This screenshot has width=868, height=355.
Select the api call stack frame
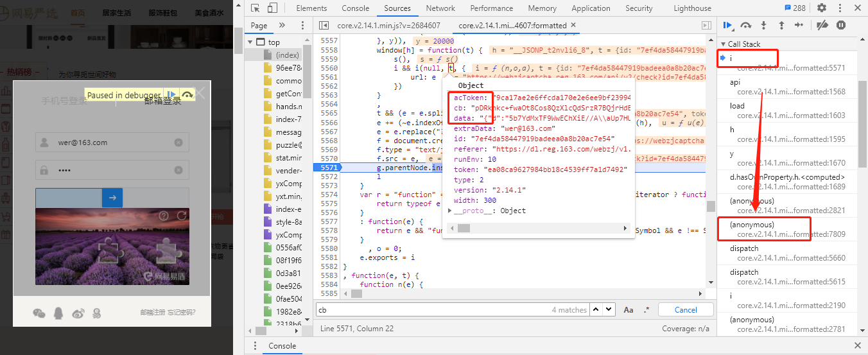(788, 87)
